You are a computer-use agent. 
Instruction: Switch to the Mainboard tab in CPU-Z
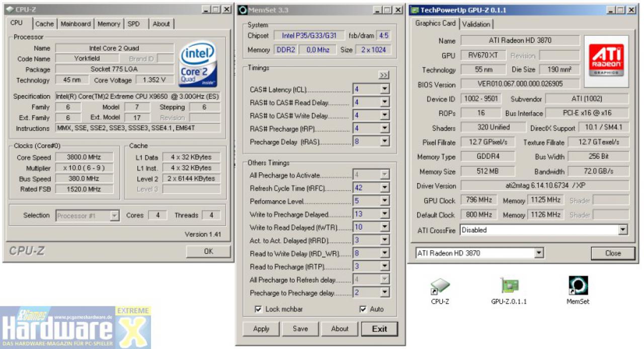coord(75,24)
